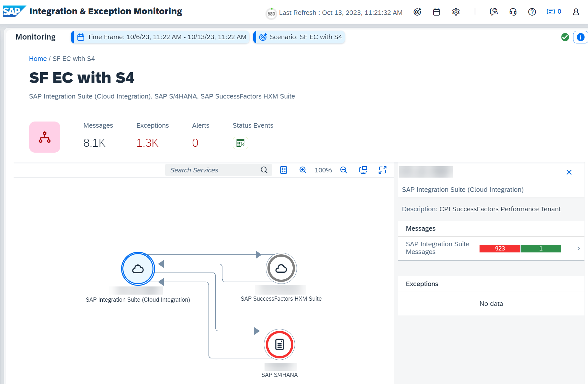Go to the Home breadcrumb link
Viewport: 588px width, 384px height.
click(38, 59)
